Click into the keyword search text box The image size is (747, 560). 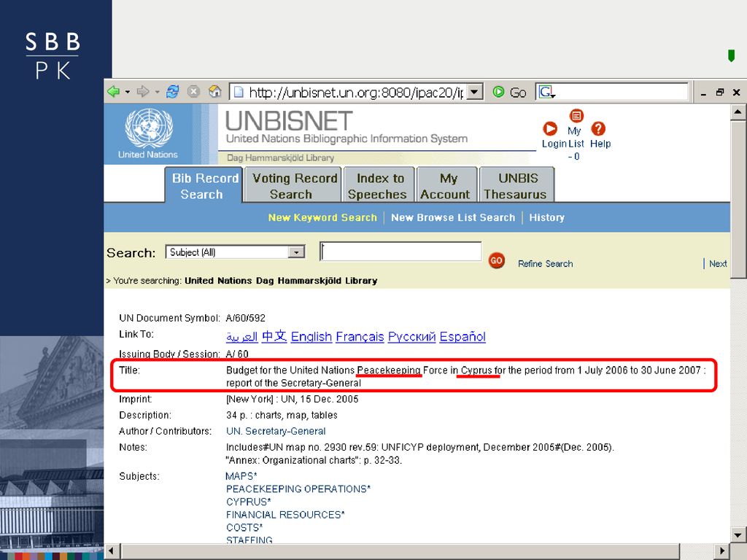click(x=400, y=252)
